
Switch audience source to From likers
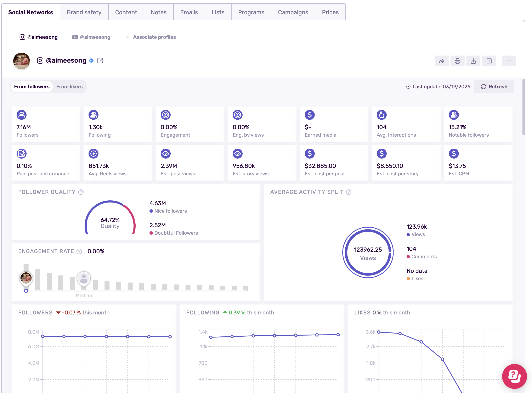(x=69, y=87)
